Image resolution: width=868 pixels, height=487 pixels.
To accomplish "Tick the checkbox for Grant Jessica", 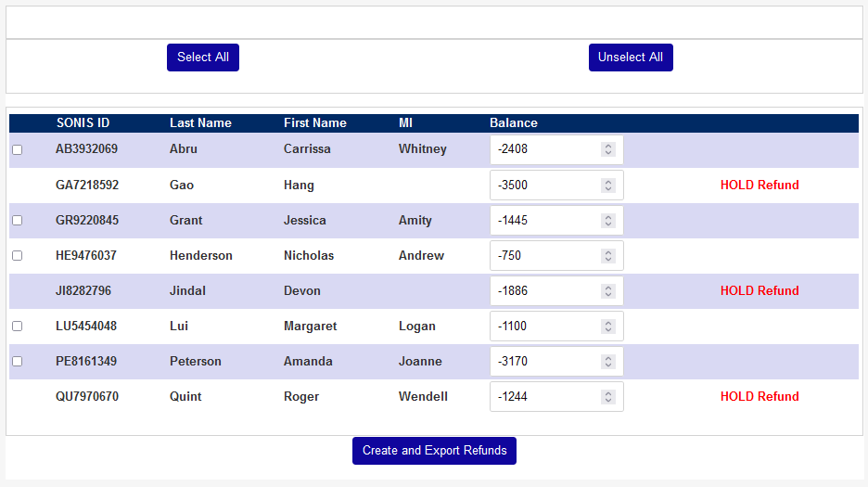I will pos(18,221).
